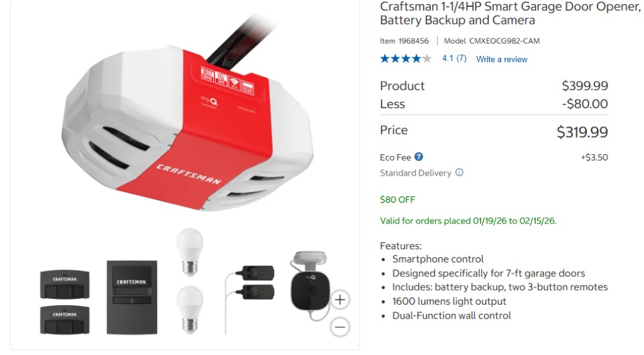Click the Craftsman wall control image

point(132,297)
